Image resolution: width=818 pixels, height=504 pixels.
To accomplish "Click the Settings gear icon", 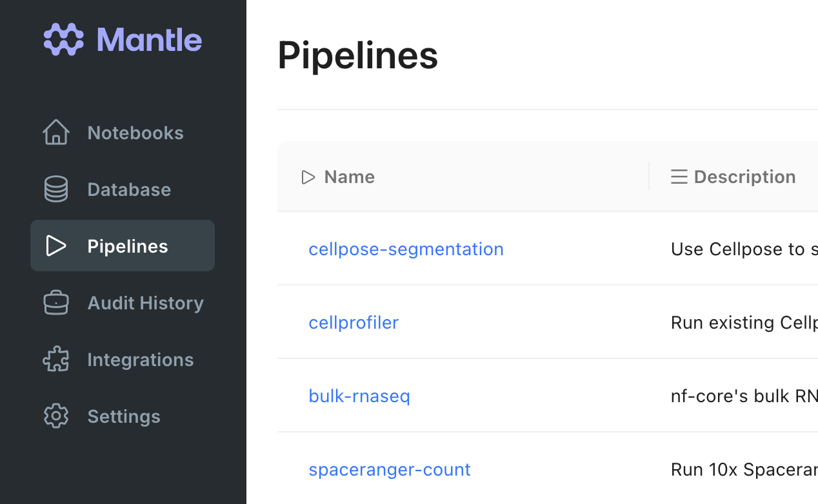I will click(56, 416).
